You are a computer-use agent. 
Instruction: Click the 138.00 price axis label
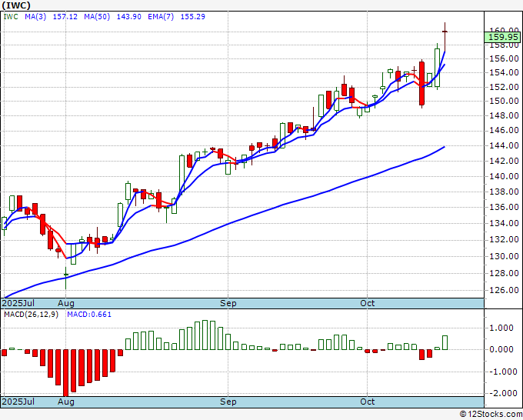coord(504,192)
